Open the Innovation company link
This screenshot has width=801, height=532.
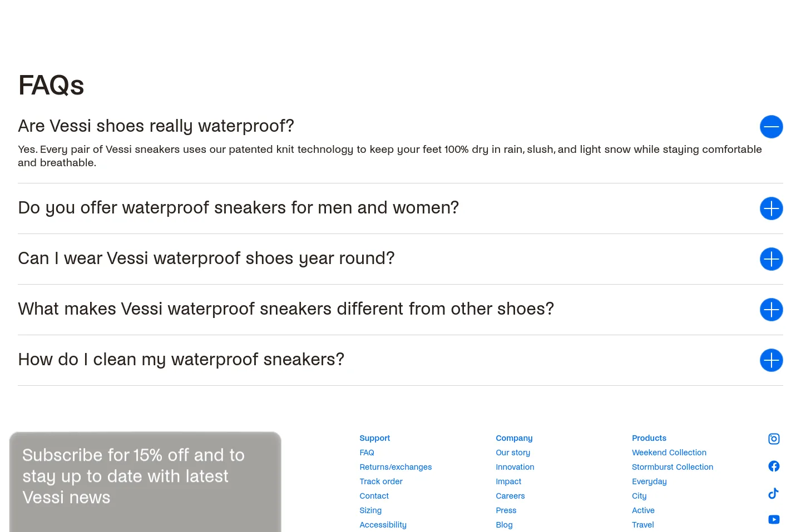pos(515,467)
